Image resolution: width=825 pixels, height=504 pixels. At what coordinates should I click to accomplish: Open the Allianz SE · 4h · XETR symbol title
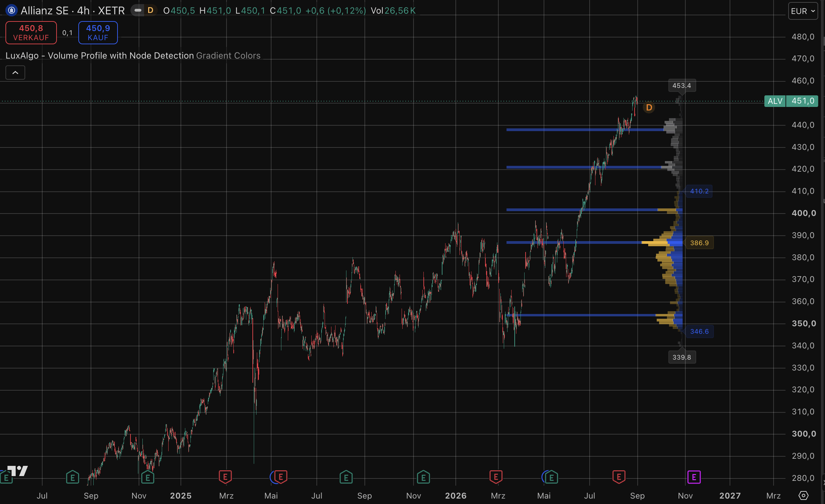73,11
